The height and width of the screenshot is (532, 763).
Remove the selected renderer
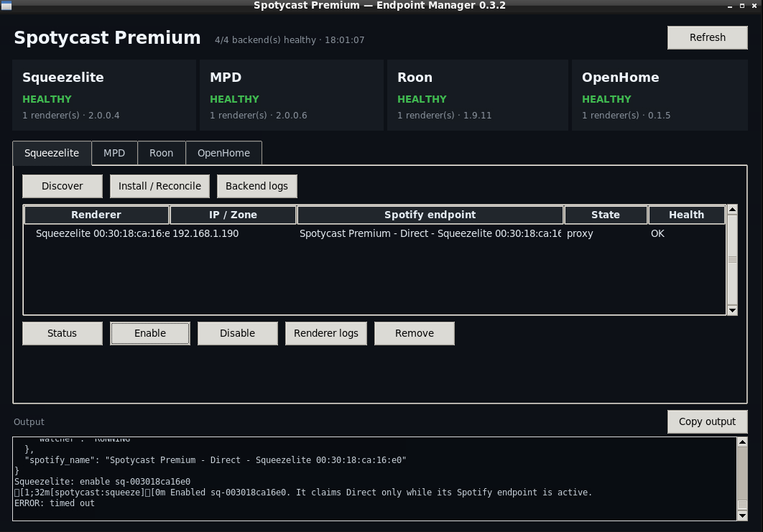(414, 334)
